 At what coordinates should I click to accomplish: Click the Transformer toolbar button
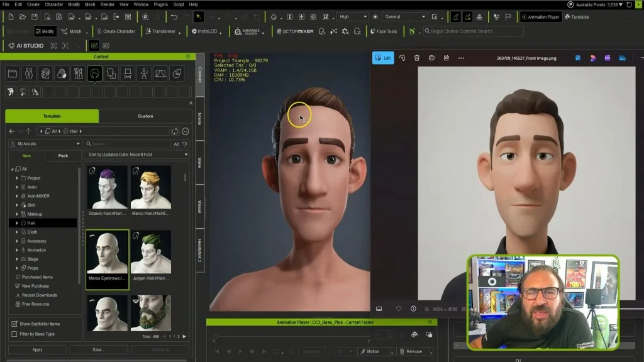160,31
